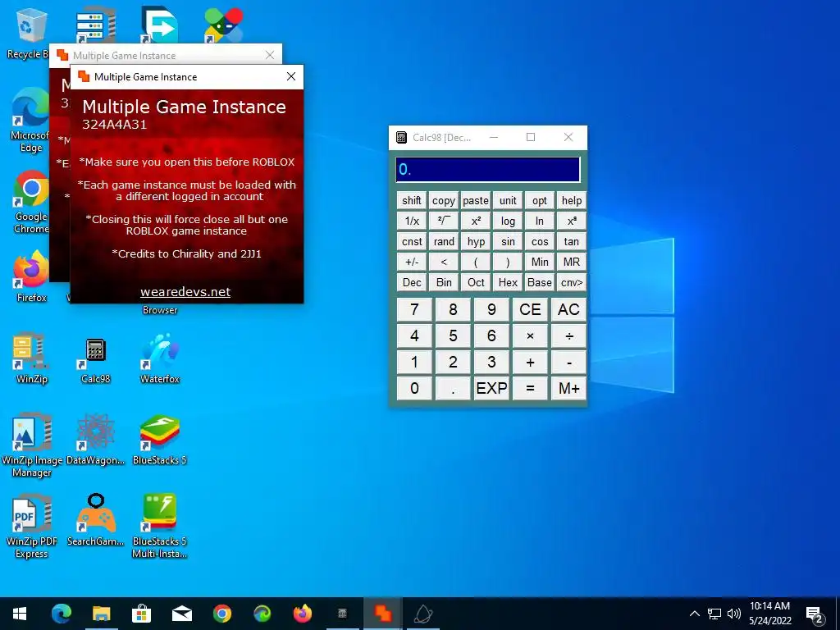Click the x² square button
Screen dimensions: 840x630
coord(476,221)
